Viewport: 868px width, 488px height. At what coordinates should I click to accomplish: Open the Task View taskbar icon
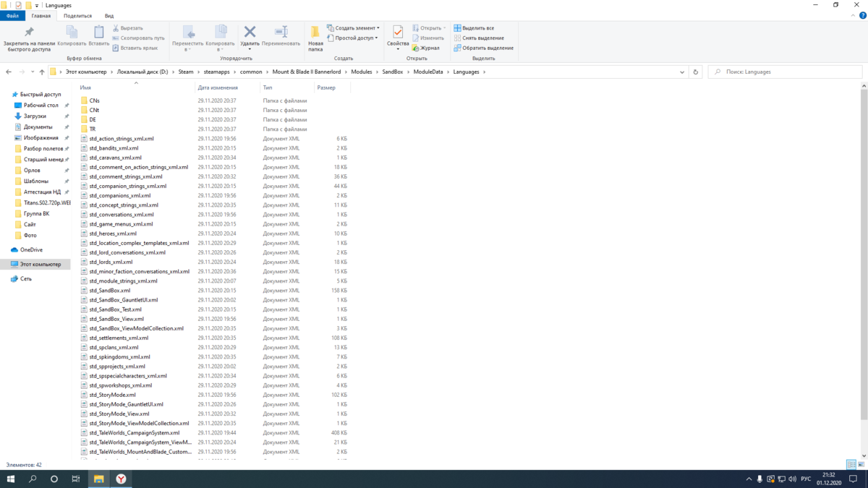tap(76, 479)
